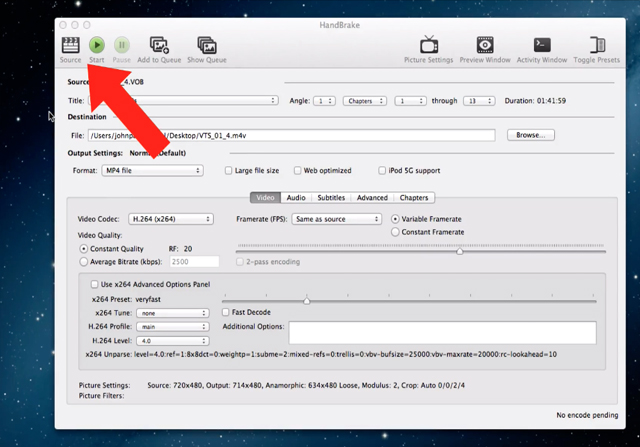The width and height of the screenshot is (640, 447).
Task: Select Variable Framerate radio button
Action: 395,219
